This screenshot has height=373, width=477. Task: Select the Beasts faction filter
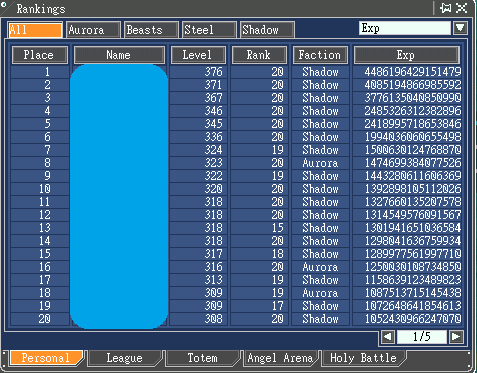(x=151, y=30)
